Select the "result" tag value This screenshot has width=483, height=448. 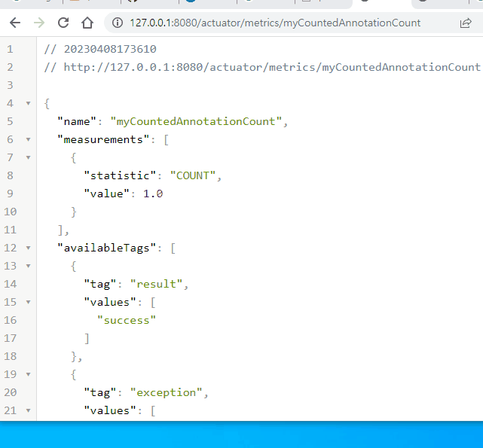point(156,284)
